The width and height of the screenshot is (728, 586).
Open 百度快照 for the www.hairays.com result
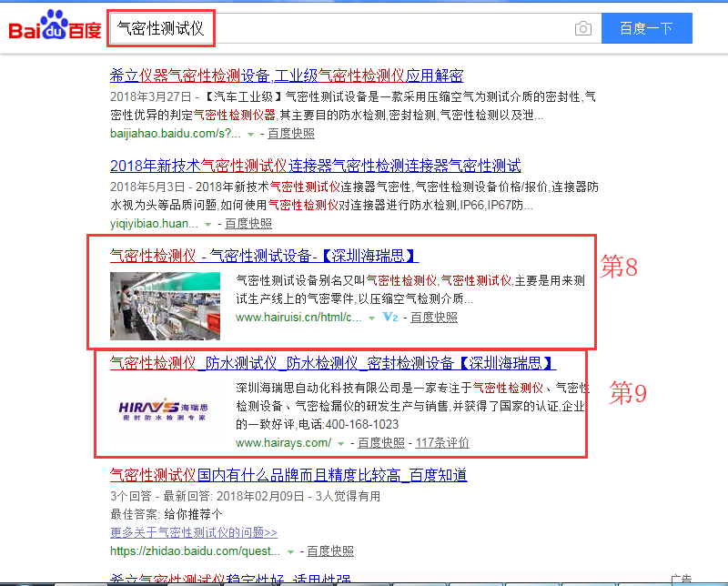tap(380, 443)
